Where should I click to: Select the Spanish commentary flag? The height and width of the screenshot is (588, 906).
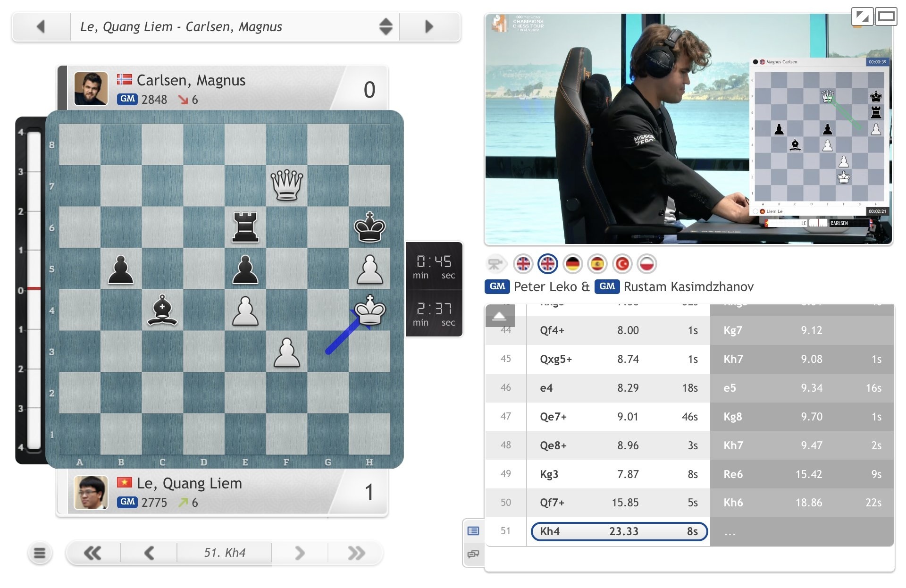coord(597,264)
